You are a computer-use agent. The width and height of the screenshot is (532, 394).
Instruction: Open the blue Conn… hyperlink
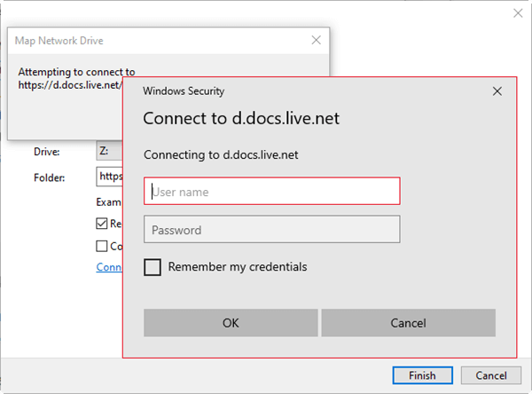[108, 267]
